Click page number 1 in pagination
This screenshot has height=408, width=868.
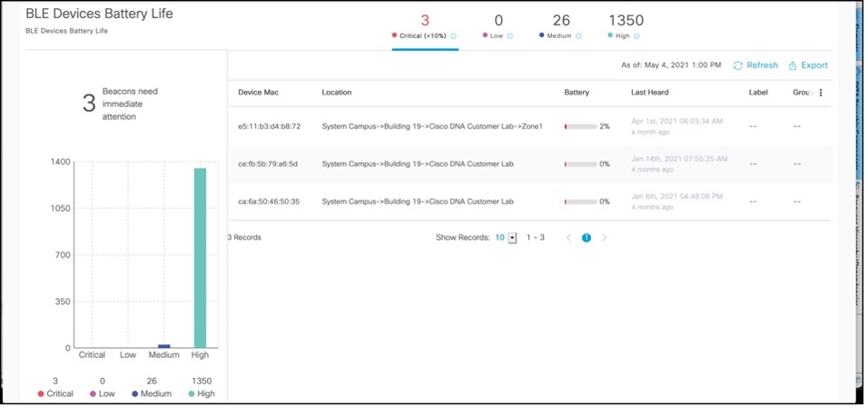(587, 238)
